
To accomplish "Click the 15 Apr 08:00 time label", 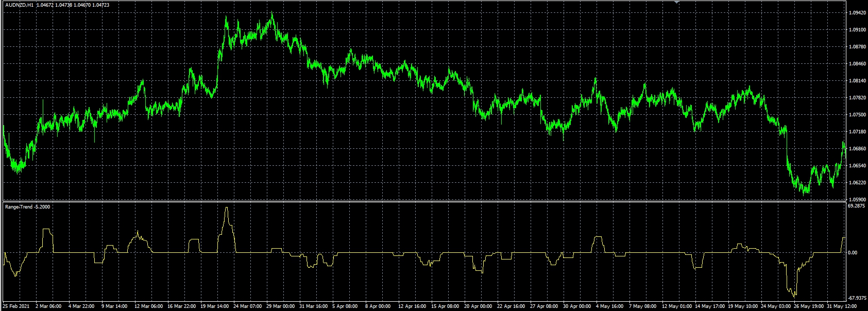I will 446,306.
